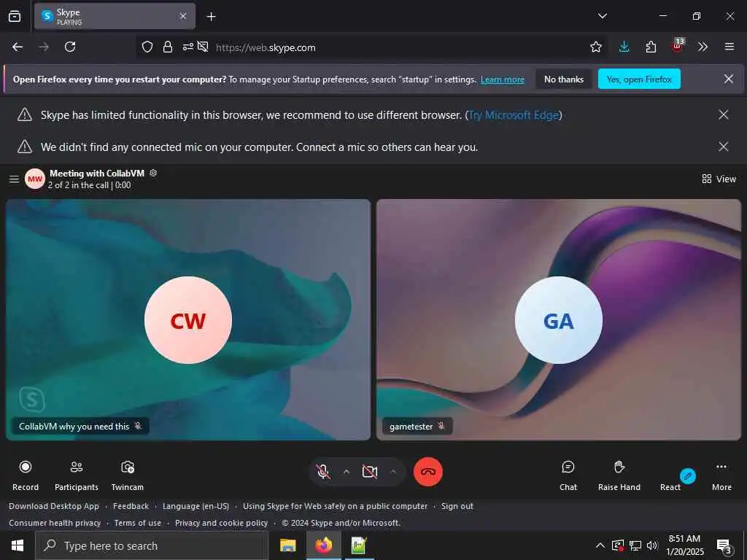The image size is (747, 560).
Task: Open the volume control in system tray
Action: pos(652,545)
